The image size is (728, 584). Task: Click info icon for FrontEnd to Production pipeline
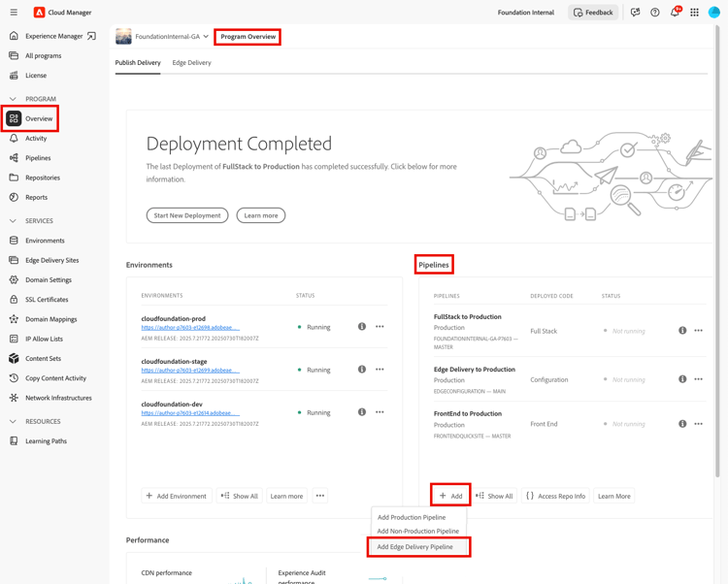[682, 424]
